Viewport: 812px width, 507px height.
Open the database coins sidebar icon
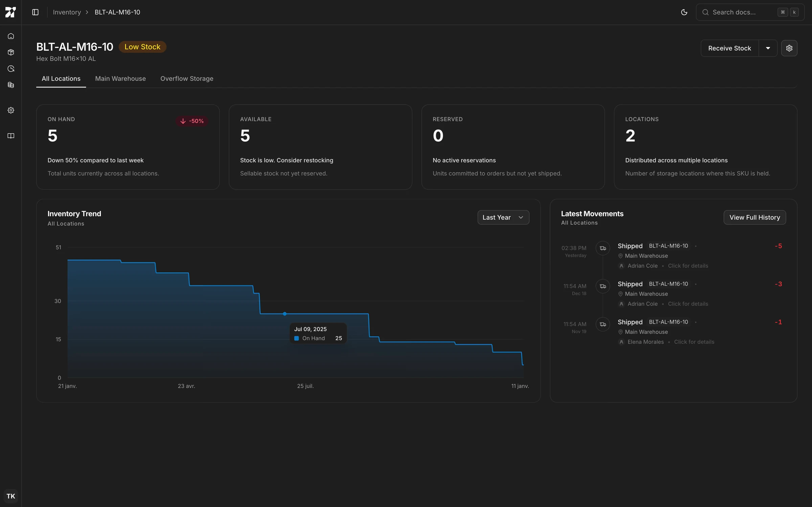pos(11,85)
